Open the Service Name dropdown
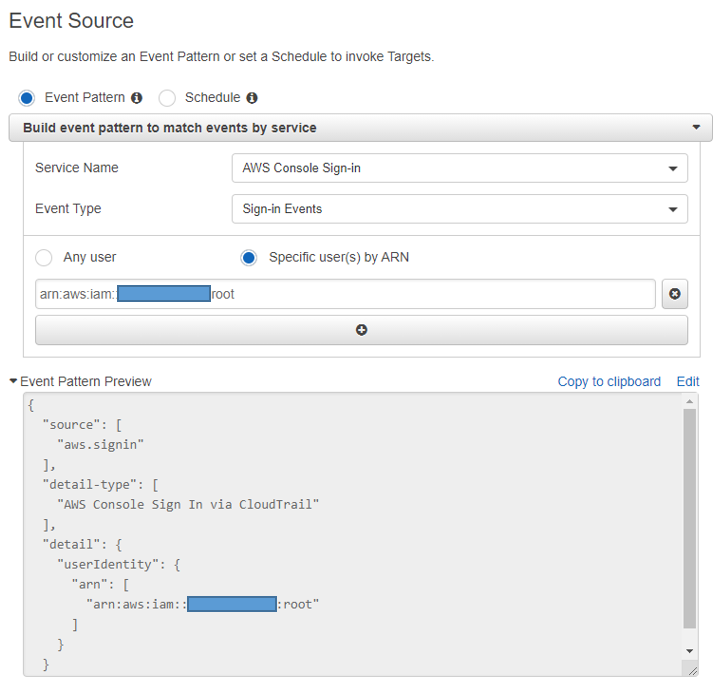The height and width of the screenshot is (695, 725). [460, 168]
